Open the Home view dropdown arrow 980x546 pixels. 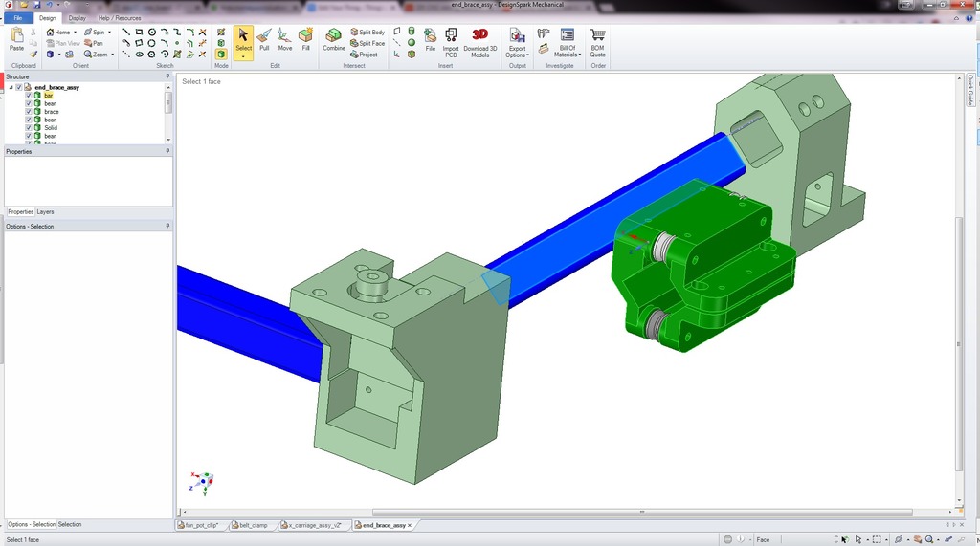tap(76, 32)
